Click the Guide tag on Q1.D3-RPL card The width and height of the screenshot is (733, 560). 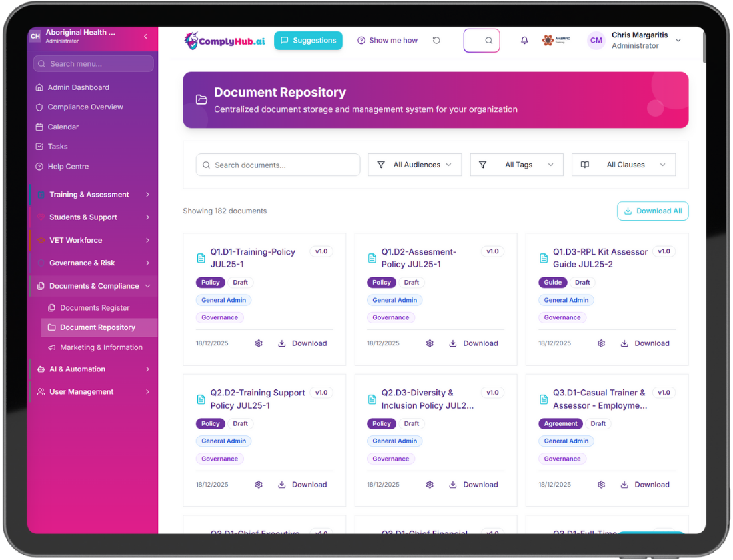(x=553, y=283)
